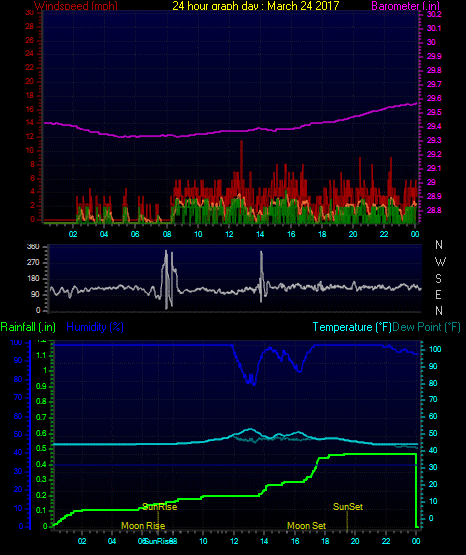Click the S compass label beside the direction graph

coord(438,279)
